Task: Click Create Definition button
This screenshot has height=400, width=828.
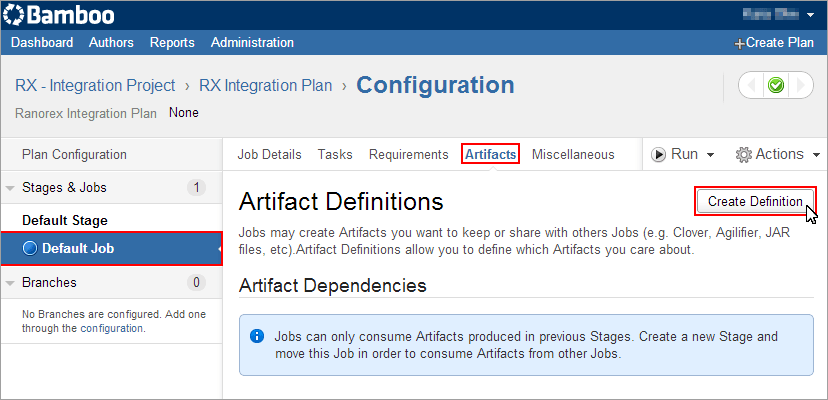Action: [x=755, y=201]
